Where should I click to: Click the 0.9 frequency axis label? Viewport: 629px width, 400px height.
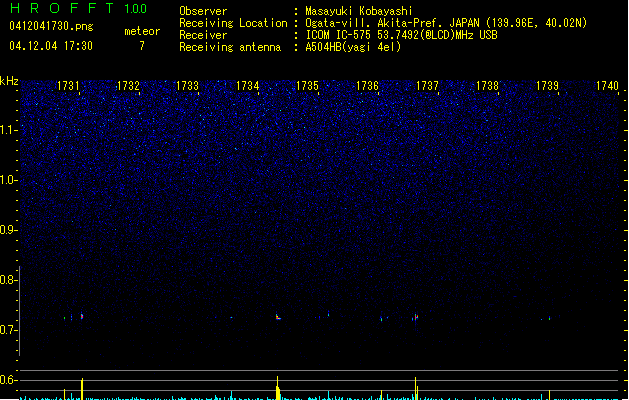[8, 230]
